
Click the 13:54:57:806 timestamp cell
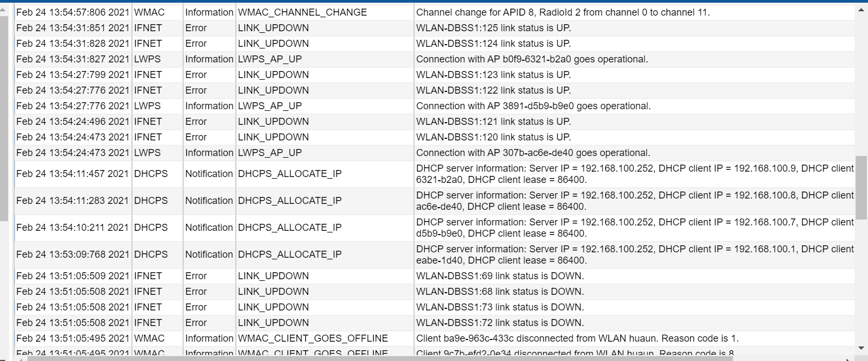tap(73, 12)
